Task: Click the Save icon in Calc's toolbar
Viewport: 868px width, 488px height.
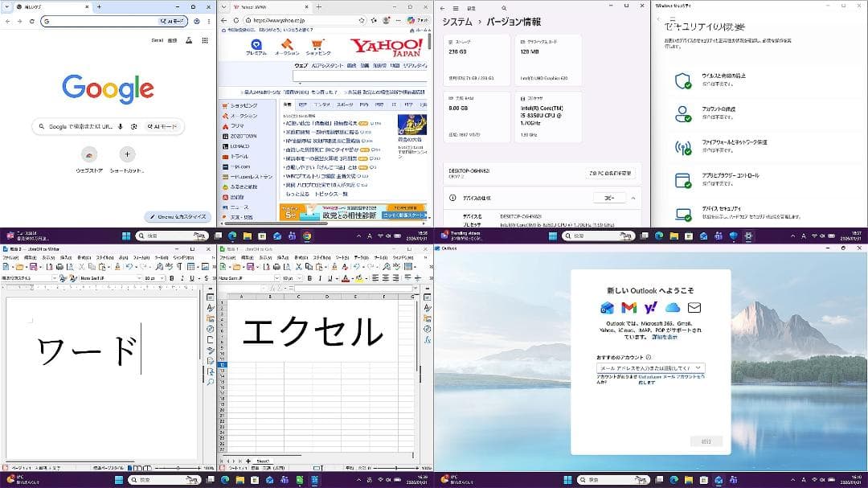Action: point(251,266)
